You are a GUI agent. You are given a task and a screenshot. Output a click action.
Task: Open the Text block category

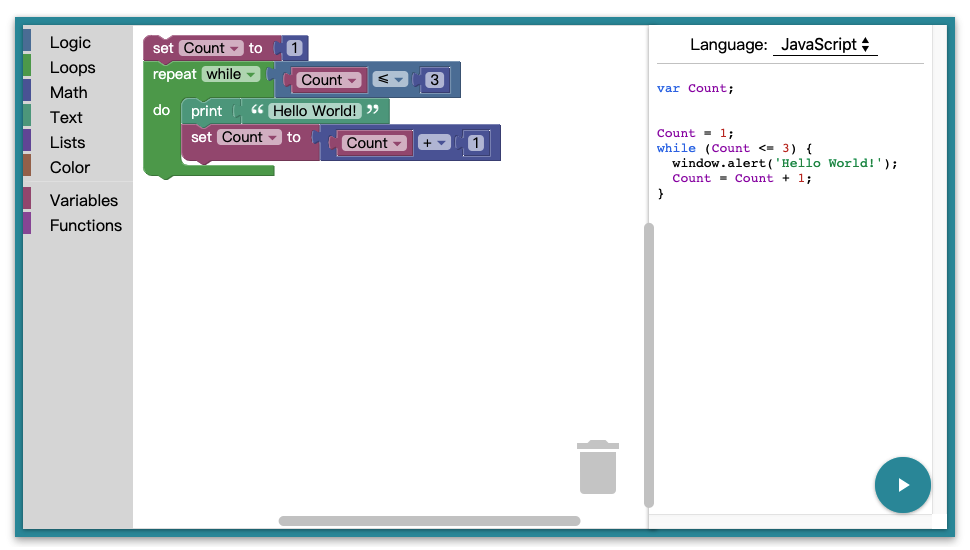pyautogui.click(x=66, y=118)
